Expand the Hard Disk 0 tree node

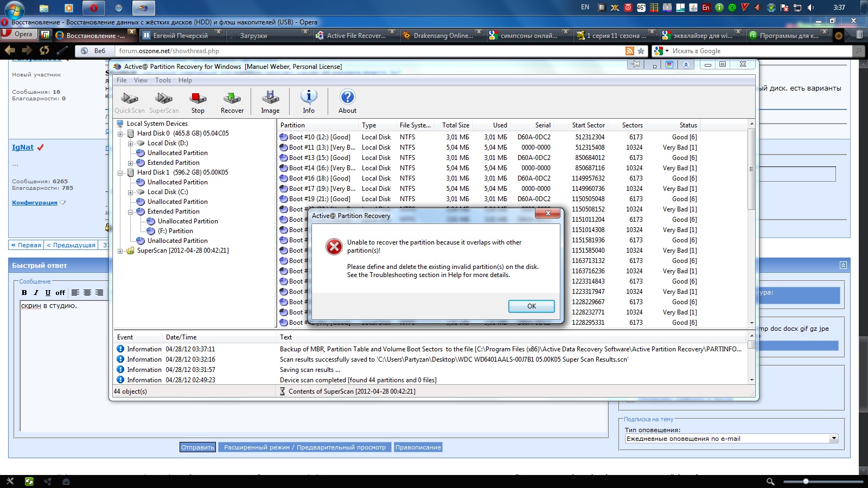click(120, 133)
